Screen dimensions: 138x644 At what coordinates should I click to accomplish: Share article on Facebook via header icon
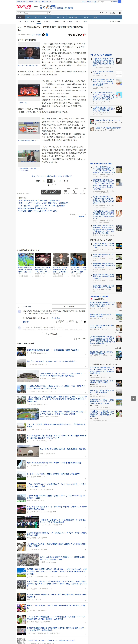tap(47, 35)
